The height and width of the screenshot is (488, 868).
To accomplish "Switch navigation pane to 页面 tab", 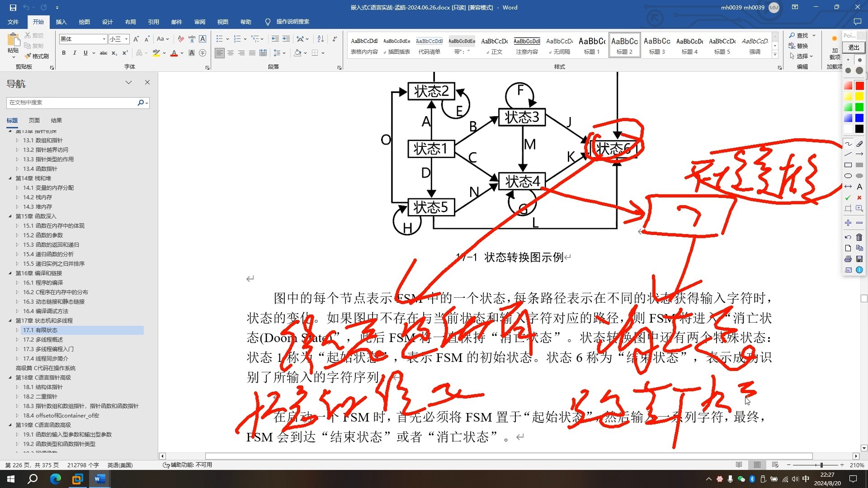I will click(x=34, y=121).
